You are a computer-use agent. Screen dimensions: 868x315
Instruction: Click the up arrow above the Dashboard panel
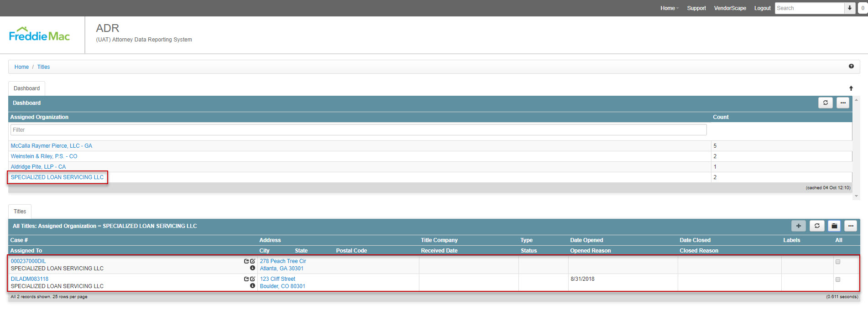pyautogui.click(x=851, y=88)
